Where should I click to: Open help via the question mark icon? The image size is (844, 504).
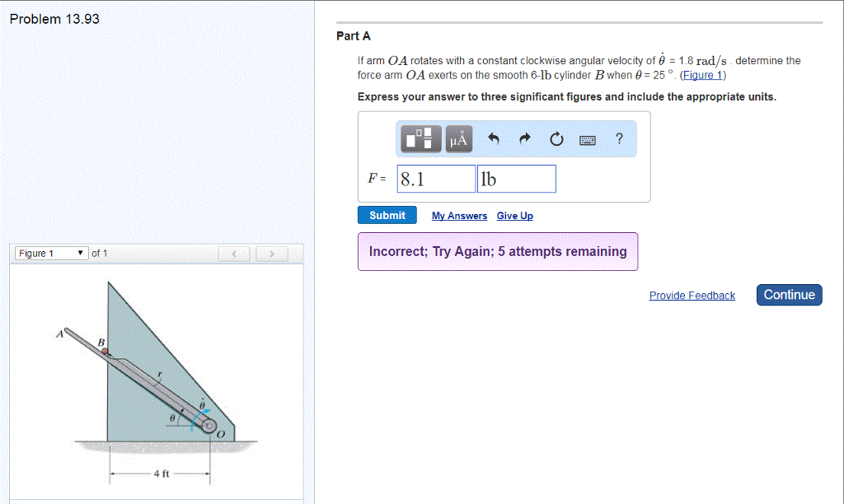pos(619,138)
